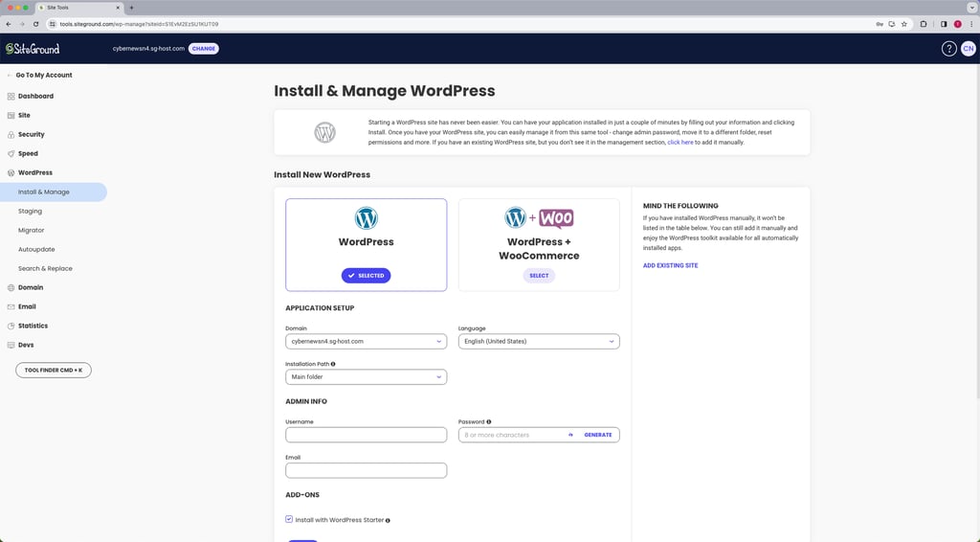Image resolution: width=980 pixels, height=542 pixels.
Task: Click the Installation Path info icon
Action: pyautogui.click(x=333, y=364)
